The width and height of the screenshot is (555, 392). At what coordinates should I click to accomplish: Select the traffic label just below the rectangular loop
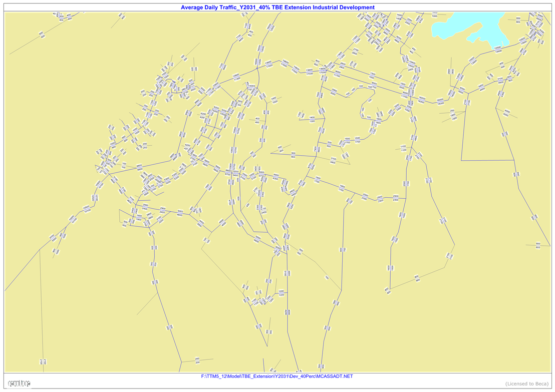click(516, 174)
